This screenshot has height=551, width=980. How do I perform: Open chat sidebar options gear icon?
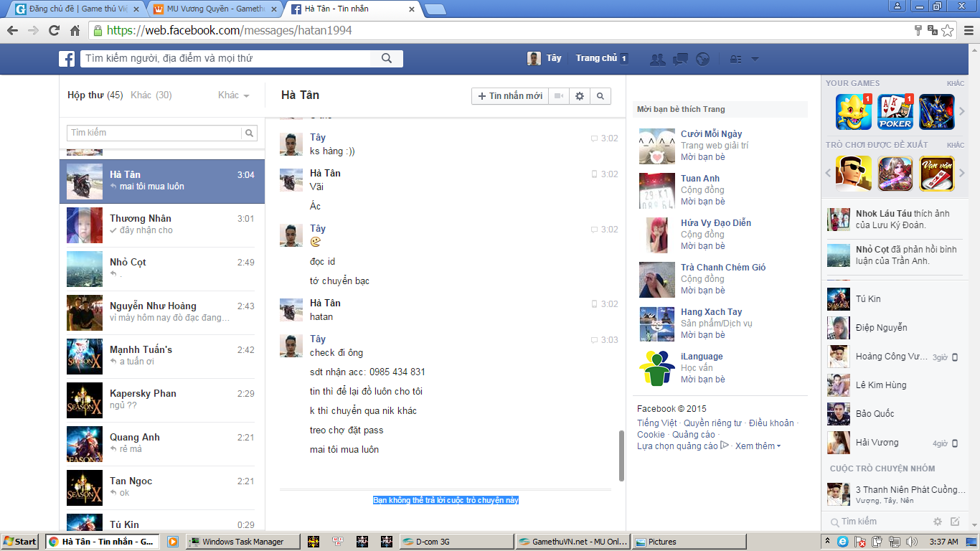937,522
